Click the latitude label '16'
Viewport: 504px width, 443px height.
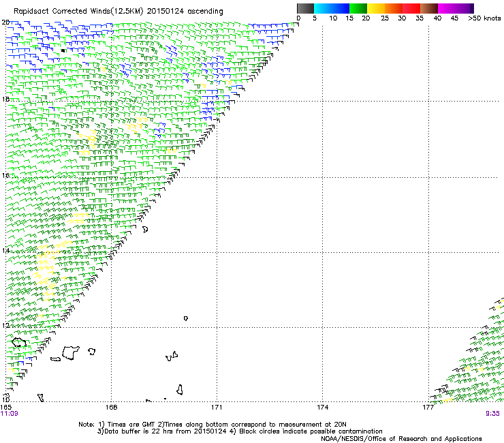(5, 175)
